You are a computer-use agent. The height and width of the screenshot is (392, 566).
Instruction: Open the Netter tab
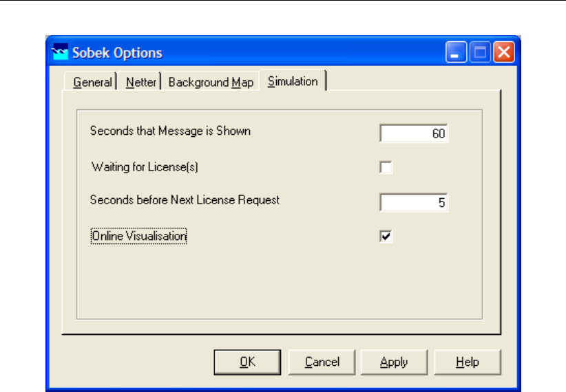[x=140, y=82]
